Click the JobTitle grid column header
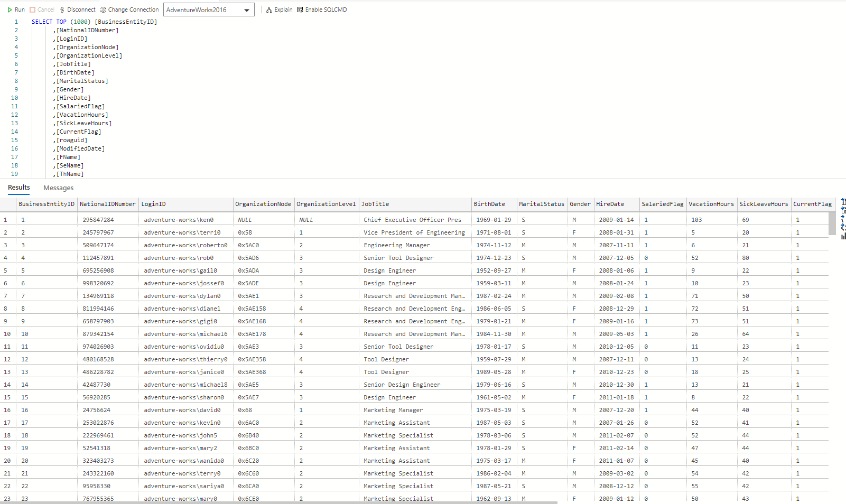Viewport: 846px width, 504px height. click(415, 204)
